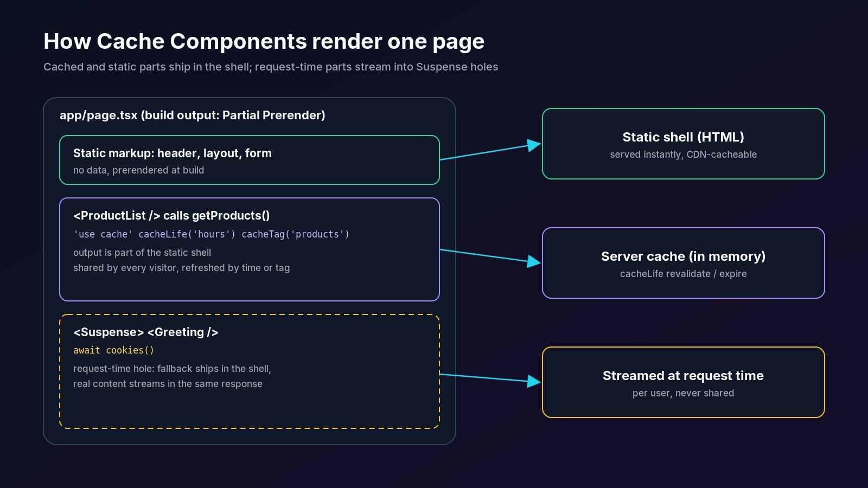
Task: Click the text 'no data, prerendered at build'
Action: coord(139,170)
